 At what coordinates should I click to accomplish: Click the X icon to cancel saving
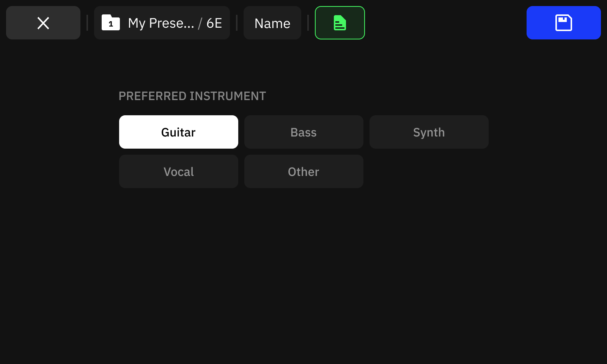(43, 23)
